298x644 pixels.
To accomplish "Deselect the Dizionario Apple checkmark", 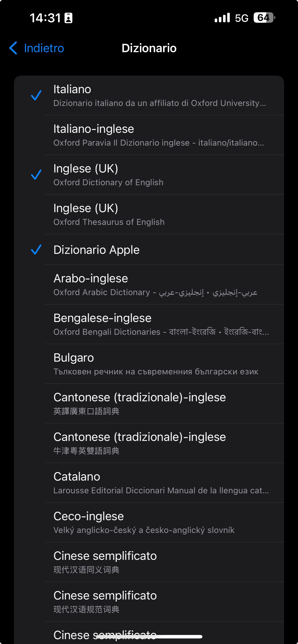I will tap(36, 249).
